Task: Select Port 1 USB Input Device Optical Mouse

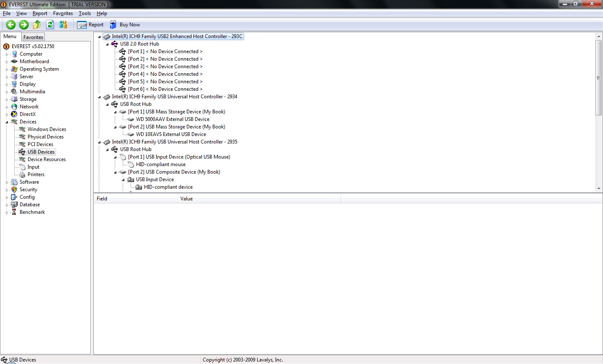Action: (179, 157)
